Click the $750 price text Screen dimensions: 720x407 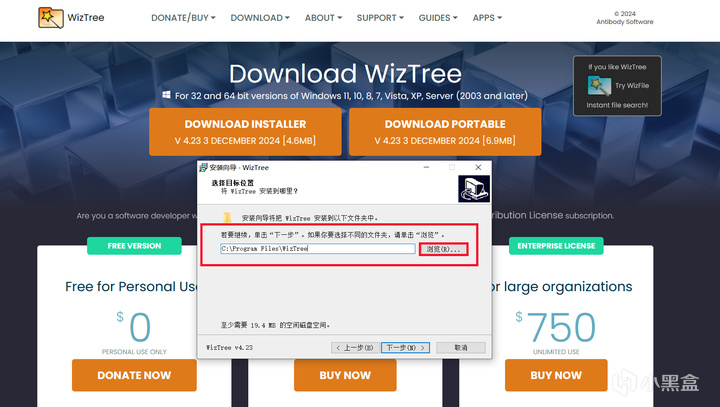tap(556, 327)
